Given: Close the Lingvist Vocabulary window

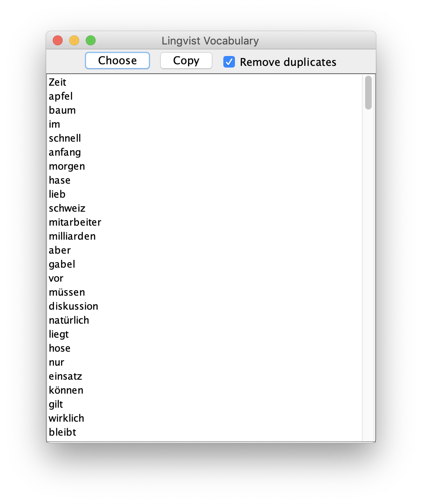Looking at the screenshot, I should 58,40.
